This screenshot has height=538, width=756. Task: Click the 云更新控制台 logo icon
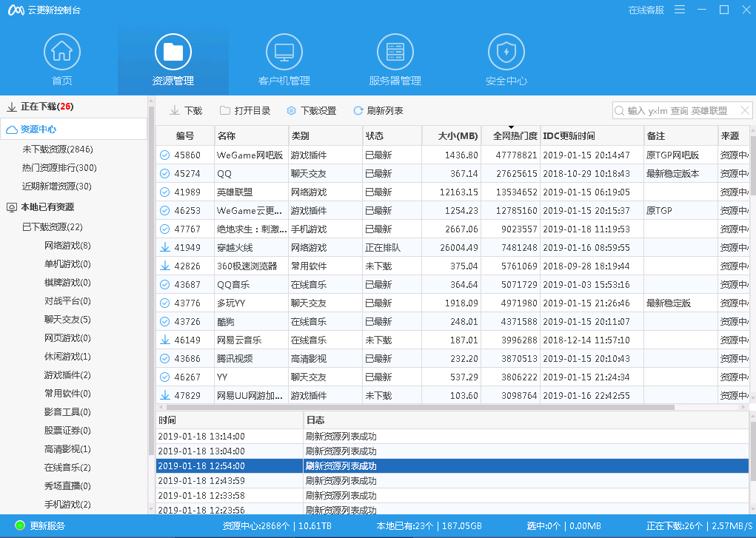click(16, 10)
